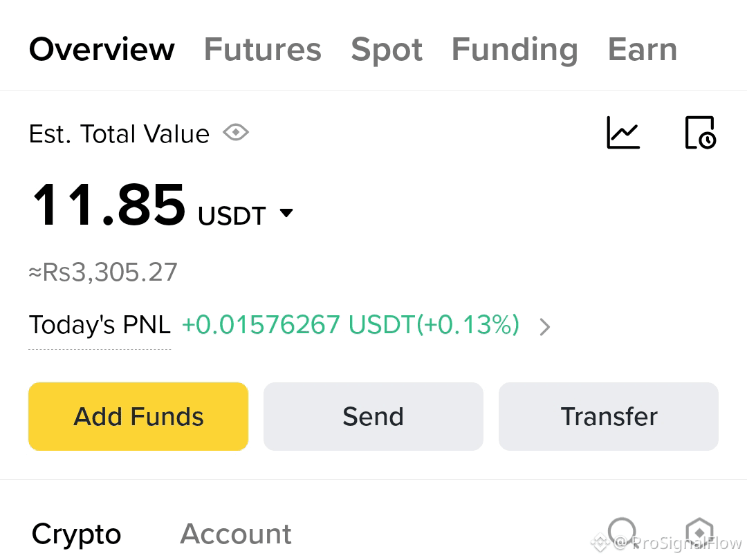Tap the Send button

(x=373, y=416)
